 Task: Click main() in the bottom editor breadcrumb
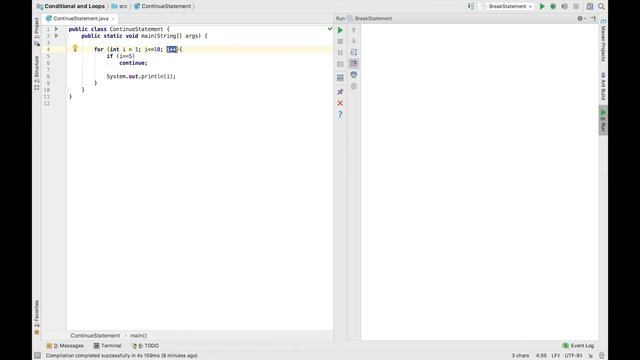tap(139, 336)
